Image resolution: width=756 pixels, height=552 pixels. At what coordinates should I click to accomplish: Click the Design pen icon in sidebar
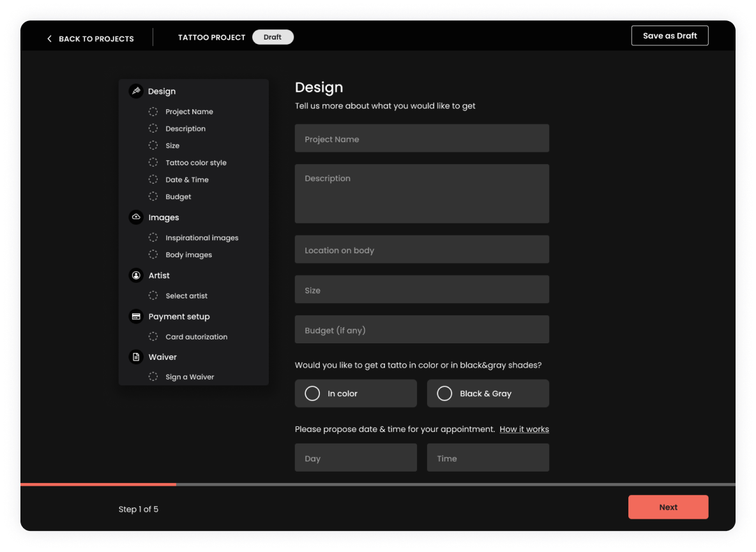[x=135, y=91]
